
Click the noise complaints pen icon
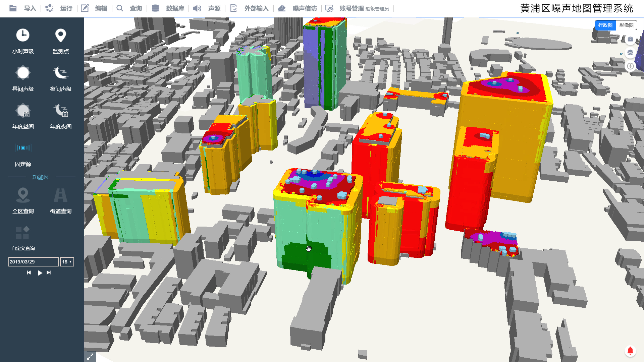[x=282, y=8]
